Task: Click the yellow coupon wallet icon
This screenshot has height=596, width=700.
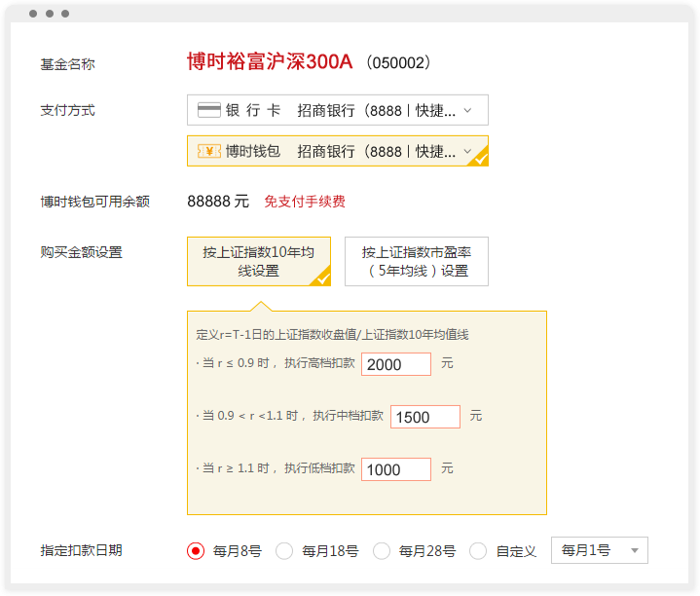Action: click(209, 151)
